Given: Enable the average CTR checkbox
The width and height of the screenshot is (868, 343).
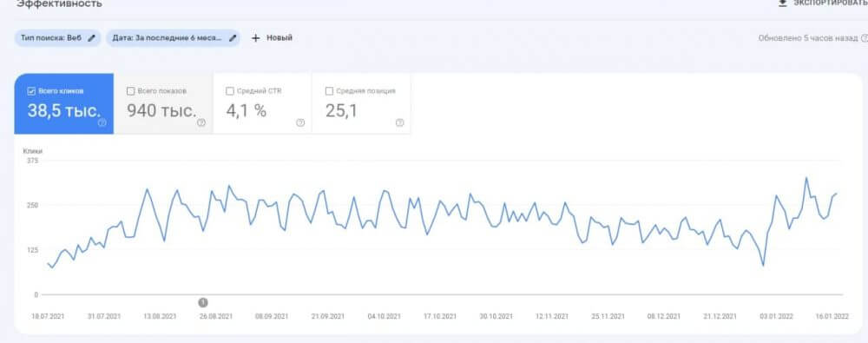Looking at the screenshot, I should tap(230, 91).
